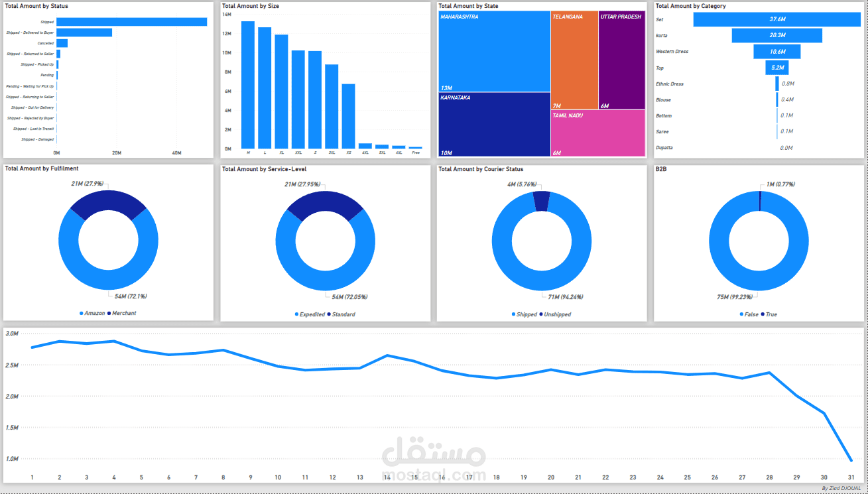Click the M size bar in Size chart
Screen dimensions: 868x494
[x=247, y=83]
